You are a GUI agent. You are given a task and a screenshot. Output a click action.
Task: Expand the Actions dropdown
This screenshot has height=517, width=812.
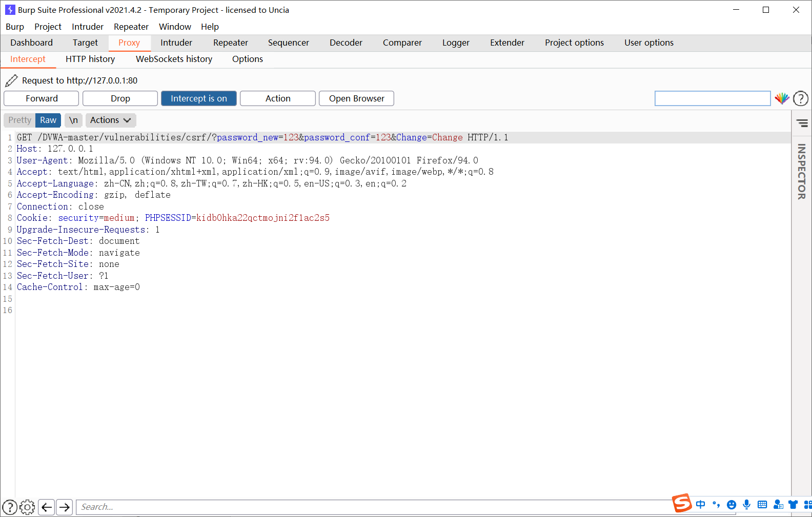point(111,120)
